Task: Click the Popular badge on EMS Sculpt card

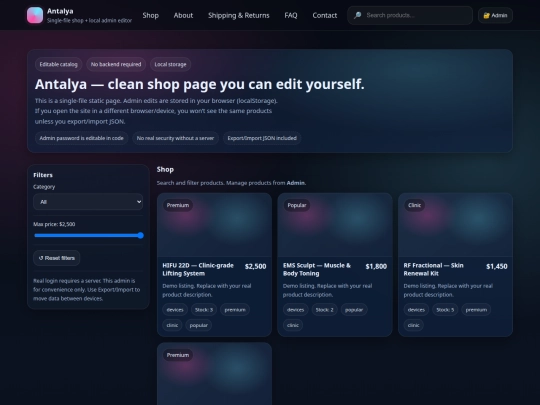Action: coord(297,205)
